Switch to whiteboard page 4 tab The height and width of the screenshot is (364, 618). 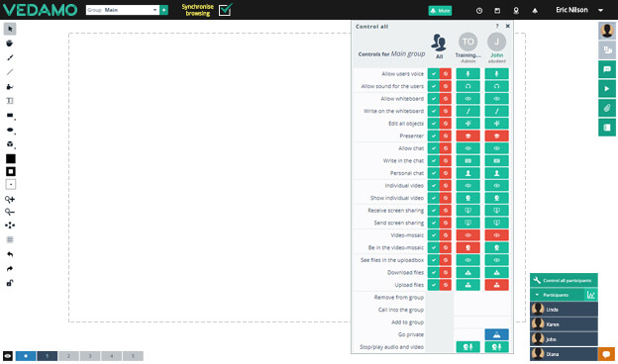coord(112,356)
